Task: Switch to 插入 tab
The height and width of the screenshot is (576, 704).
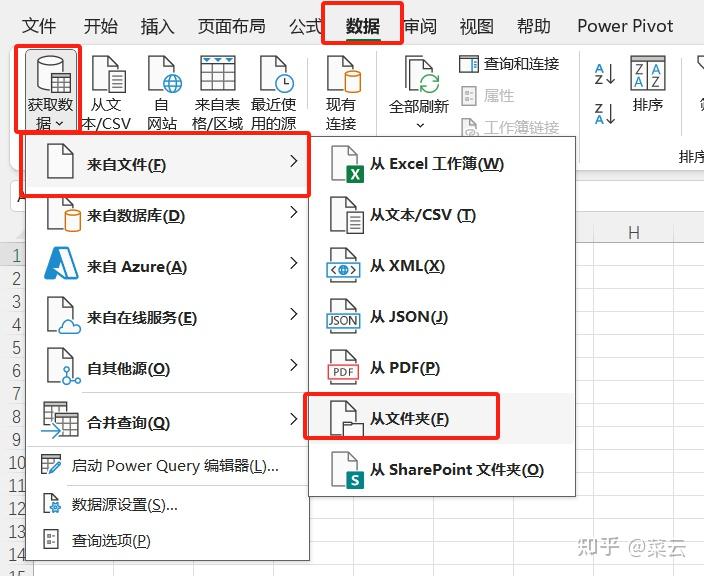Action: tap(157, 26)
